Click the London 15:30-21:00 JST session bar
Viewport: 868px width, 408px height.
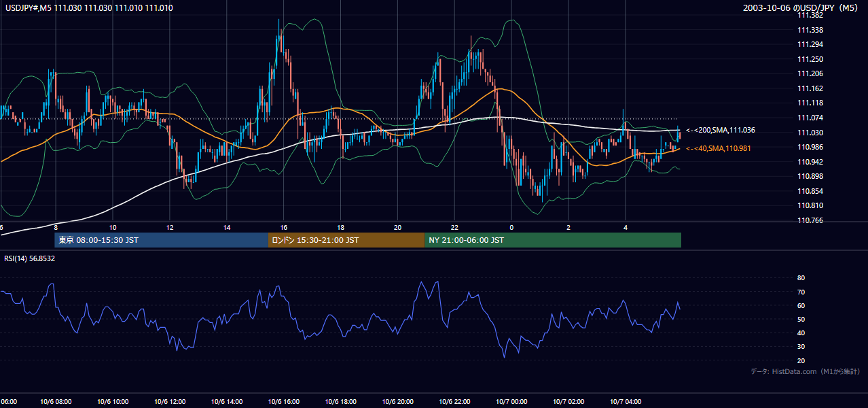click(x=346, y=240)
